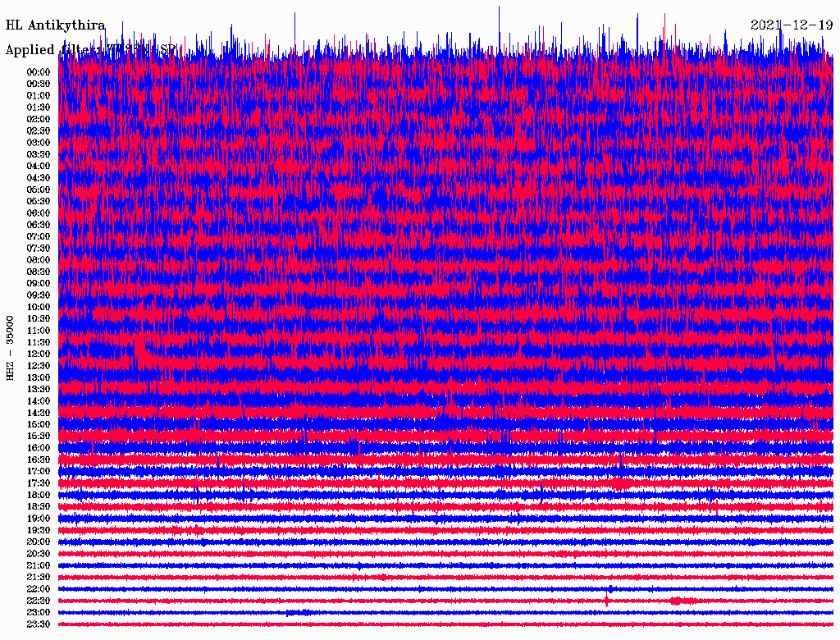Image resolution: width=840 pixels, height=640 pixels.
Task: Click the 12:00 time label
Action: click(39, 354)
